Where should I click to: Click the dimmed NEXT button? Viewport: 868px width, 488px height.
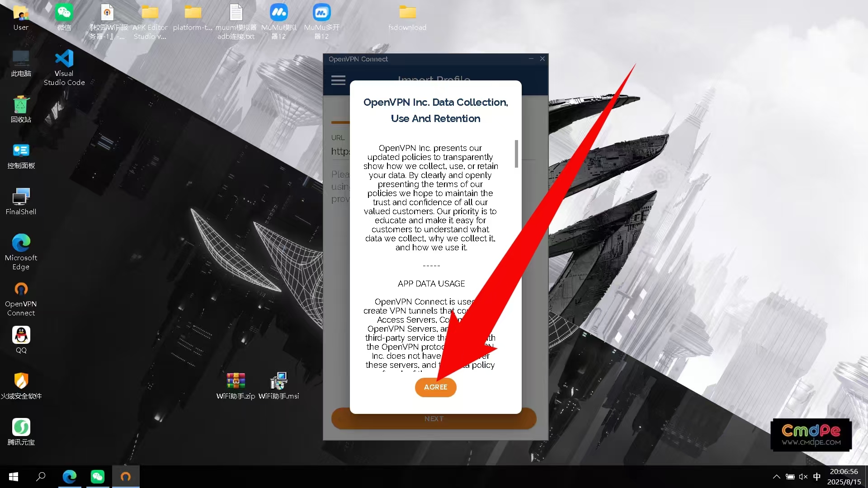tap(434, 419)
